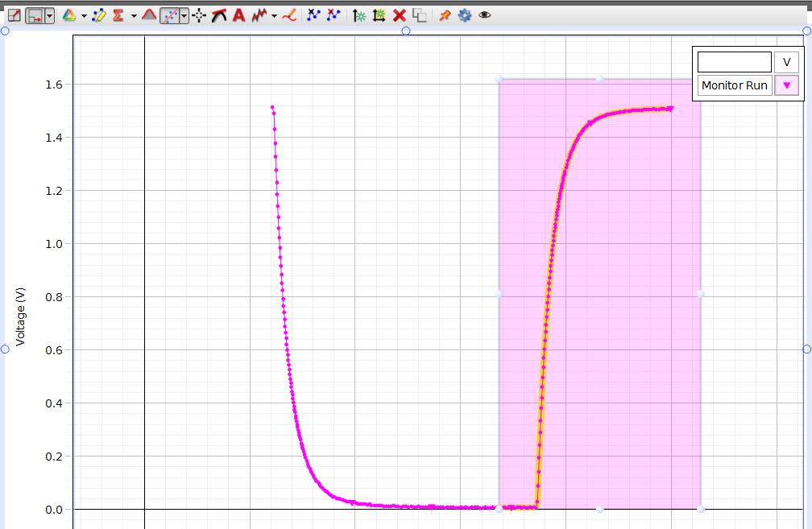Open the statistics options dropdown arrow

(134, 16)
